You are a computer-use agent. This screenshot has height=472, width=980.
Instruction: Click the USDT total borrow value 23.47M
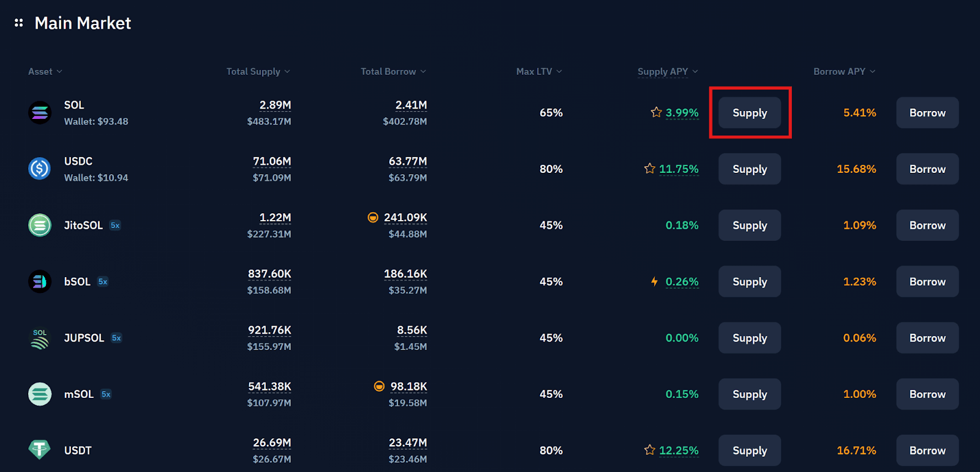[x=408, y=443]
